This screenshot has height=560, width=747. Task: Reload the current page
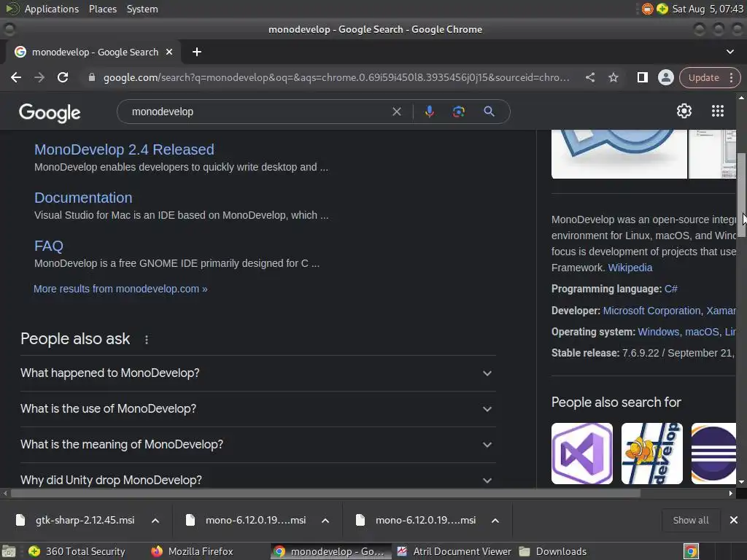point(63,77)
